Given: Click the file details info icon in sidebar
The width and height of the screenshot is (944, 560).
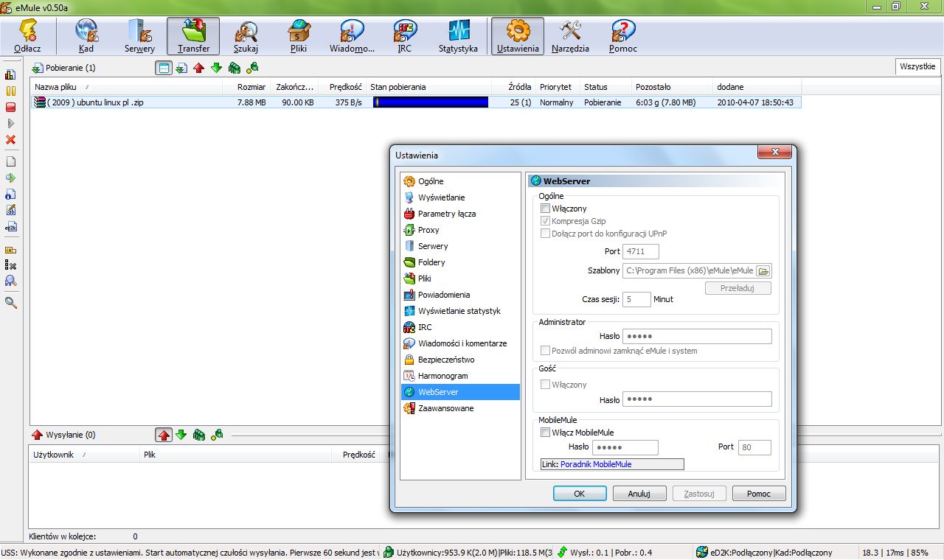Looking at the screenshot, I should coord(10,194).
